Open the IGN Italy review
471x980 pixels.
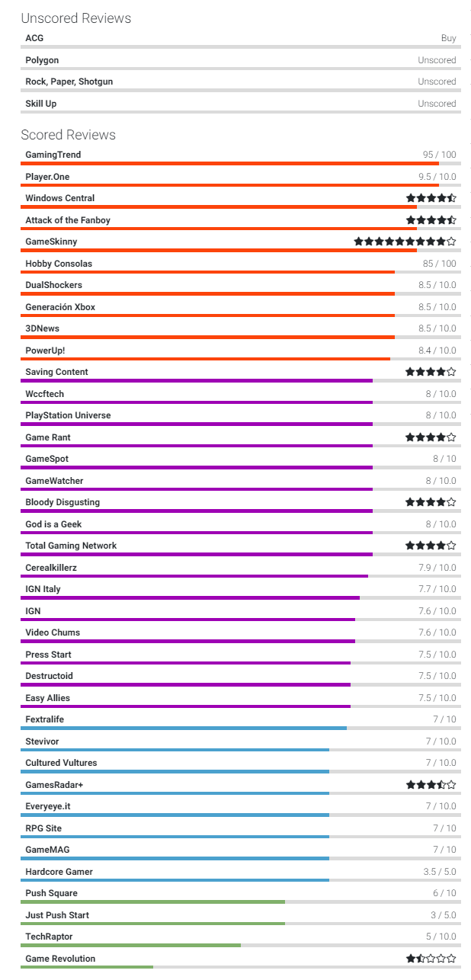pyautogui.click(x=43, y=589)
